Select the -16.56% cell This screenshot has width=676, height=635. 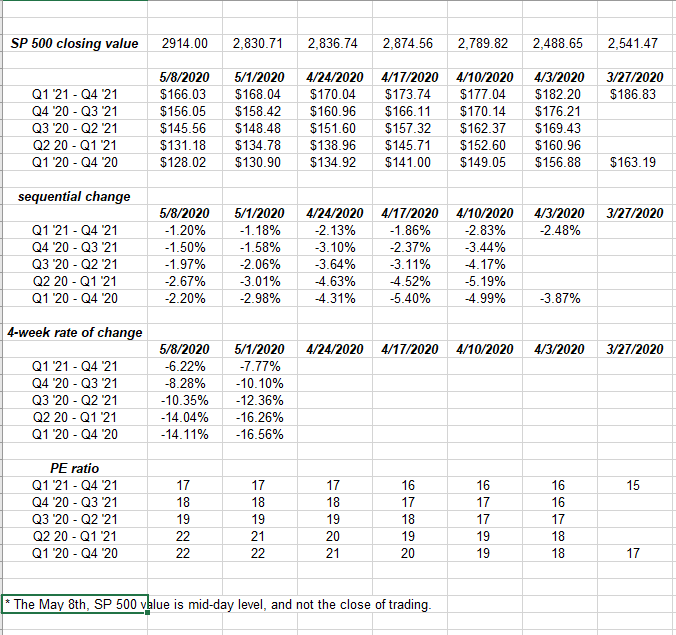click(x=260, y=435)
